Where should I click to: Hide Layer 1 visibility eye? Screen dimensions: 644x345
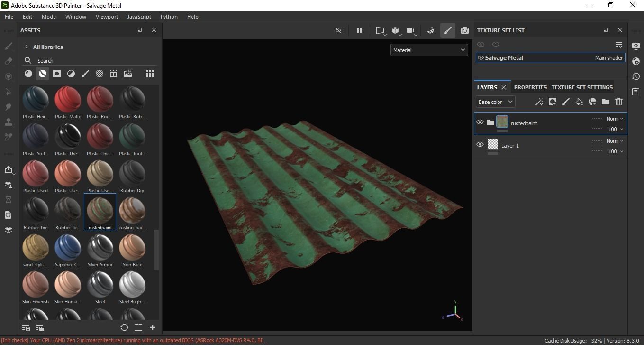480,145
